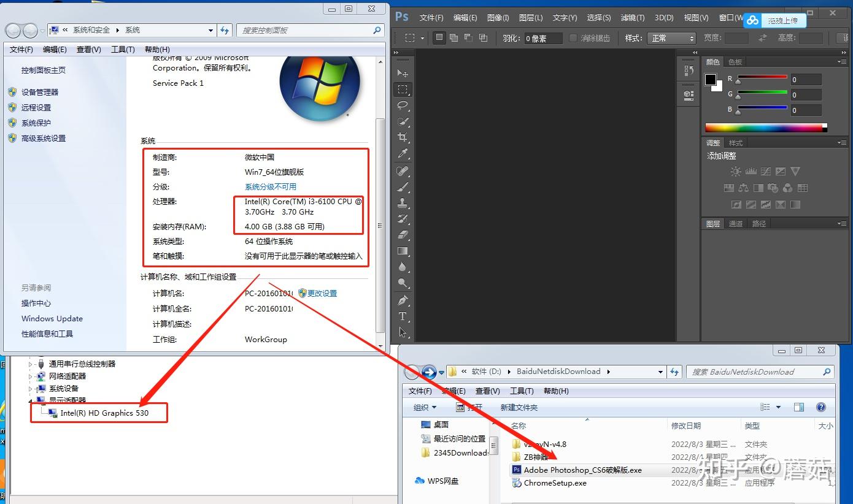Screen dimensions: 853x504
Task: Open 设备管理器 link
Action: point(40,92)
